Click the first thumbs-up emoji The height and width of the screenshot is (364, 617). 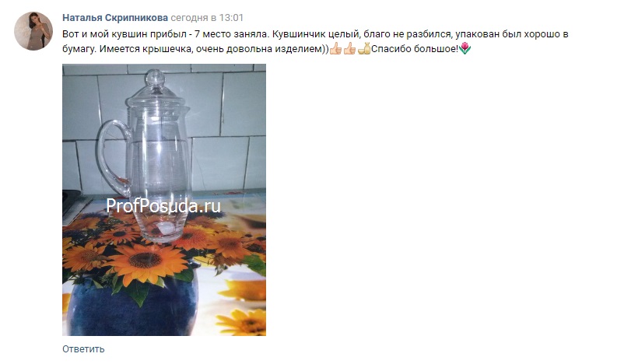point(335,49)
